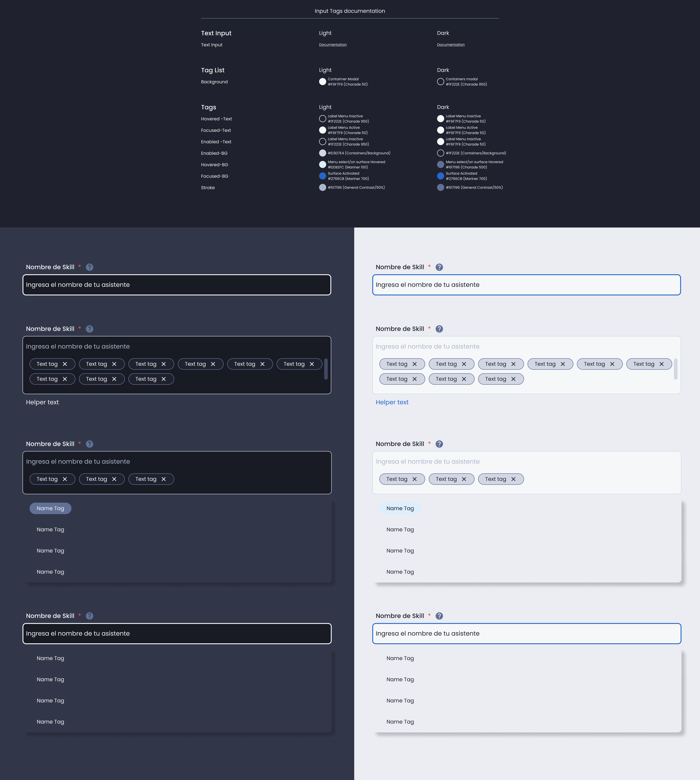Remove first Text tag in dark three-tag field
700x780 pixels.
click(x=65, y=479)
